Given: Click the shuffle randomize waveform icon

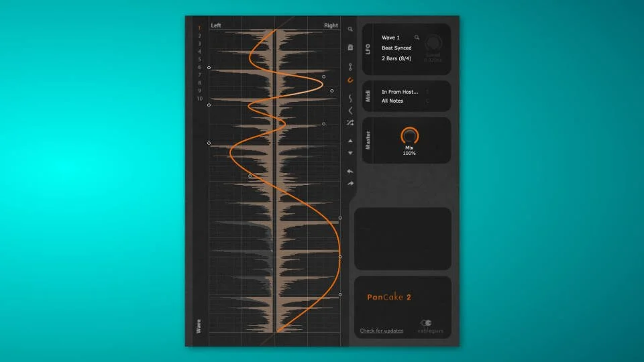Looking at the screenshot, I should (350, 123).
